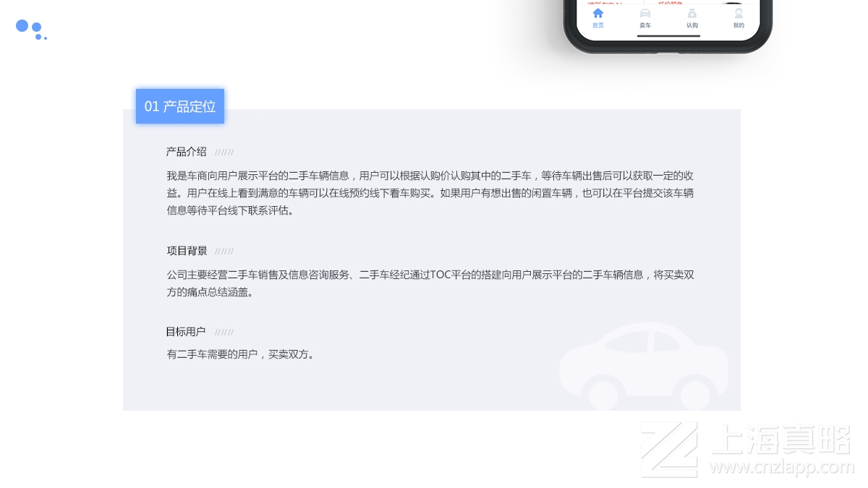This screenshot has width=868, height=488.
Task: Click the ZL watermark logo
Action: click(669, 448)
